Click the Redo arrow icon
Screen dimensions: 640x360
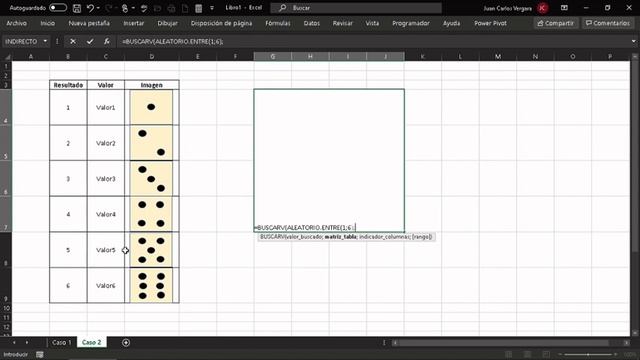(109, 8)
